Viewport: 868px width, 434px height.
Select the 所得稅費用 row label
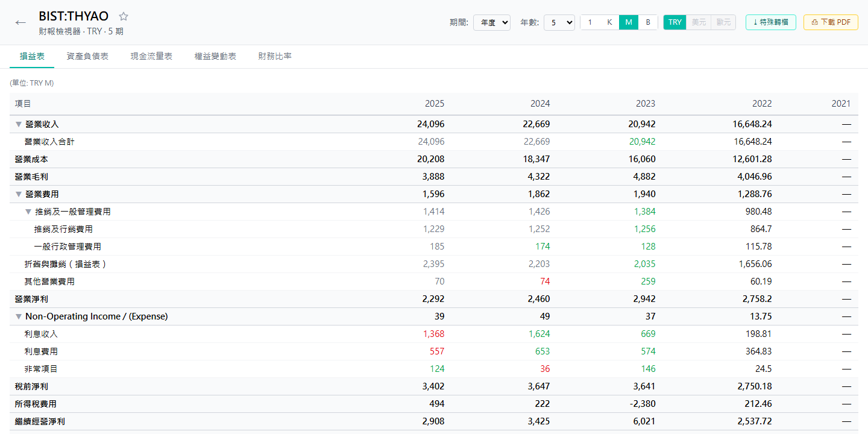coord(36,404)
